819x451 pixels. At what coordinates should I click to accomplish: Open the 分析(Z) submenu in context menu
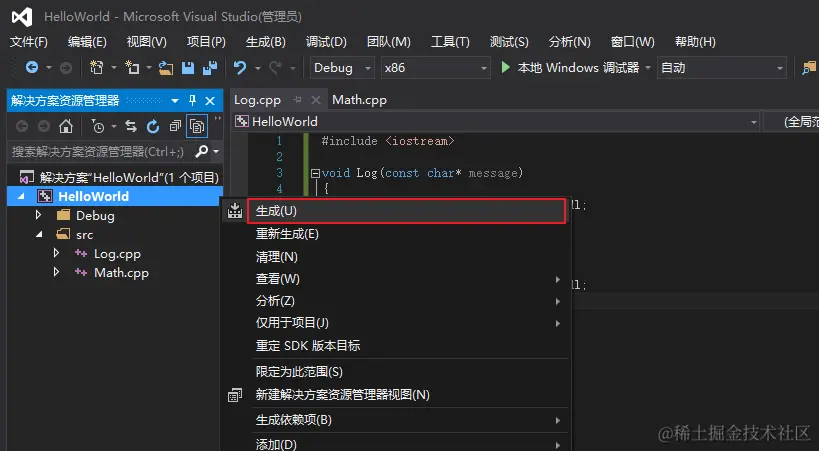point(396,301)
